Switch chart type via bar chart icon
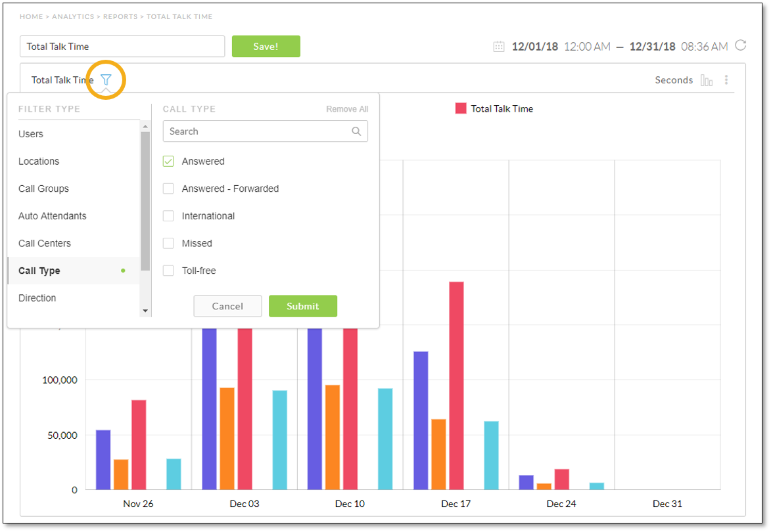 pyautogui.click(x=707, y=80)
